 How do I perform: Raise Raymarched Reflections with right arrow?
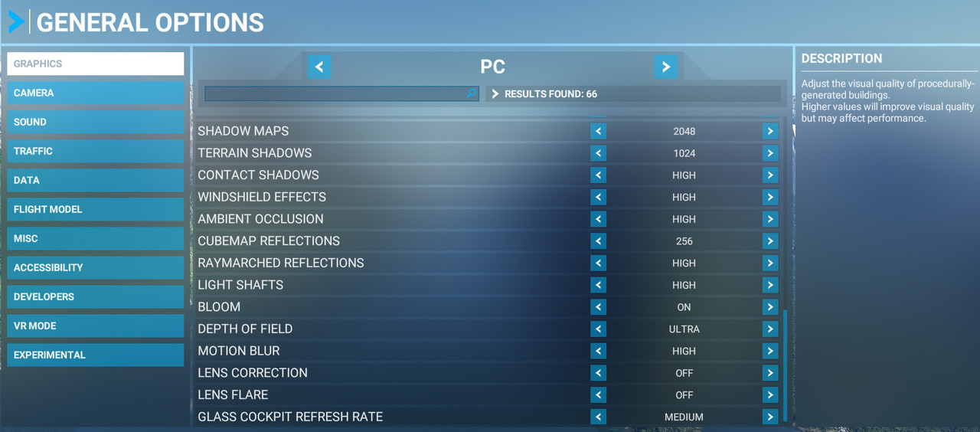[770, 263]
